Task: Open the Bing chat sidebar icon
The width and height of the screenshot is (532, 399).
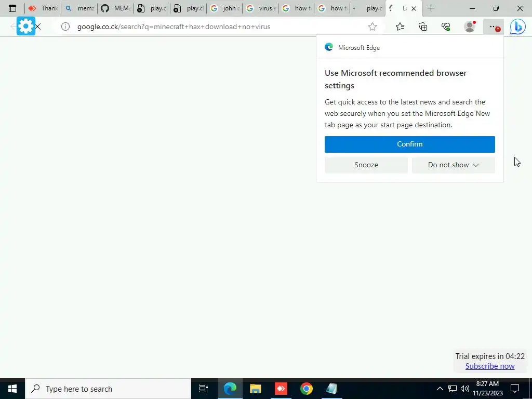Action: [518, 27]
